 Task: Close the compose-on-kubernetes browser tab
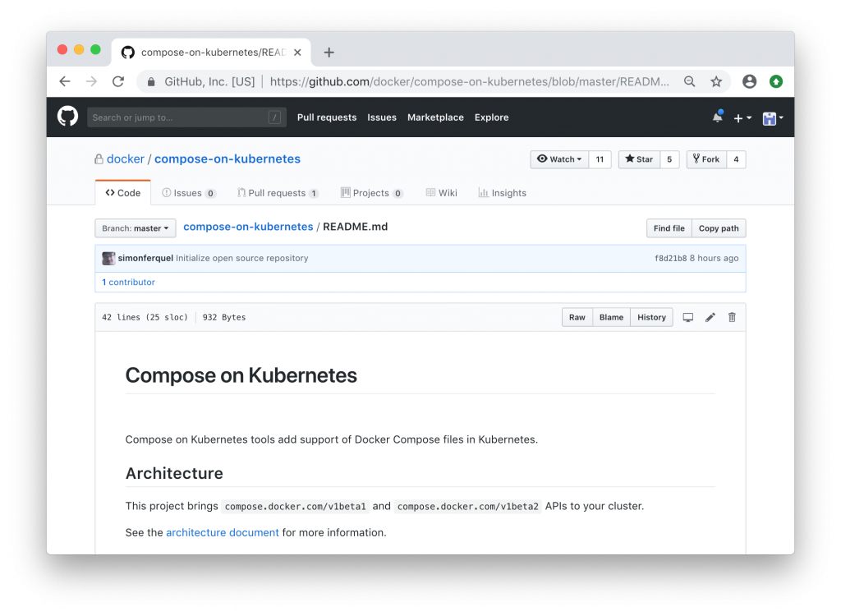pyautogui.click(x=297, y=53)
